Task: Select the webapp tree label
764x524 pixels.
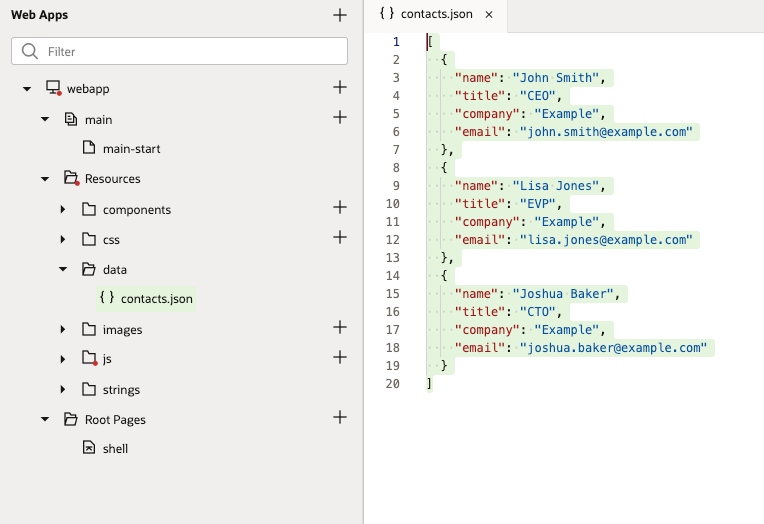Action: click(x=88, y=89)
